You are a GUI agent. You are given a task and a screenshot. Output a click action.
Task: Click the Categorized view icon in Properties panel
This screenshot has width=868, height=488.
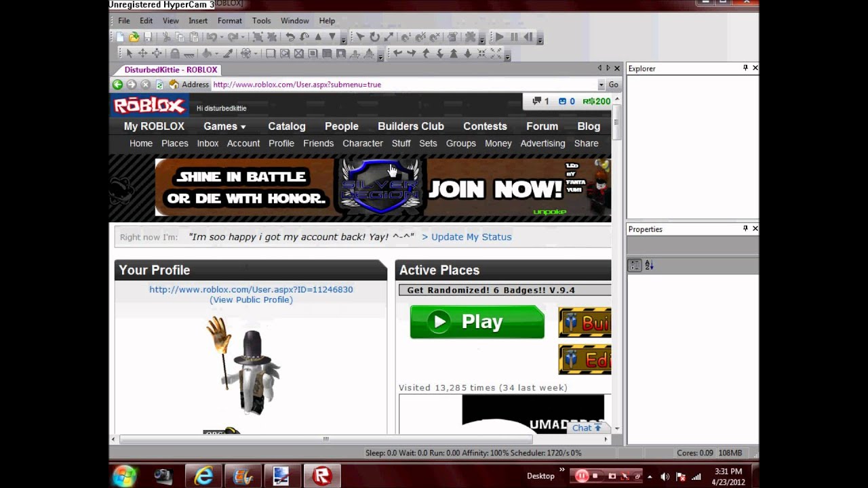635,266
